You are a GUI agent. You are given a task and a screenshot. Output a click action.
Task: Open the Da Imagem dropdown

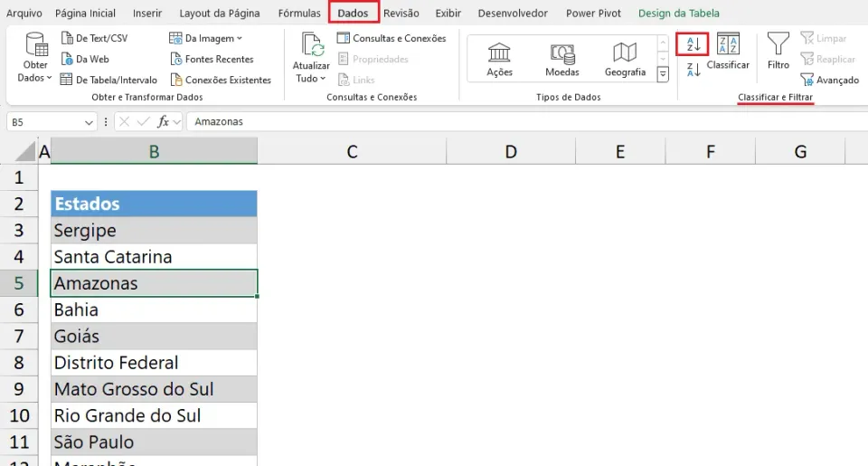point(205,38)
